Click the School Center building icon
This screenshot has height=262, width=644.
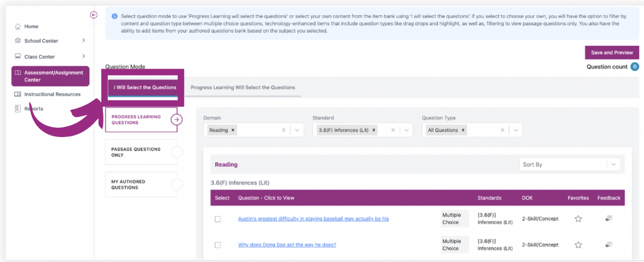18,41
